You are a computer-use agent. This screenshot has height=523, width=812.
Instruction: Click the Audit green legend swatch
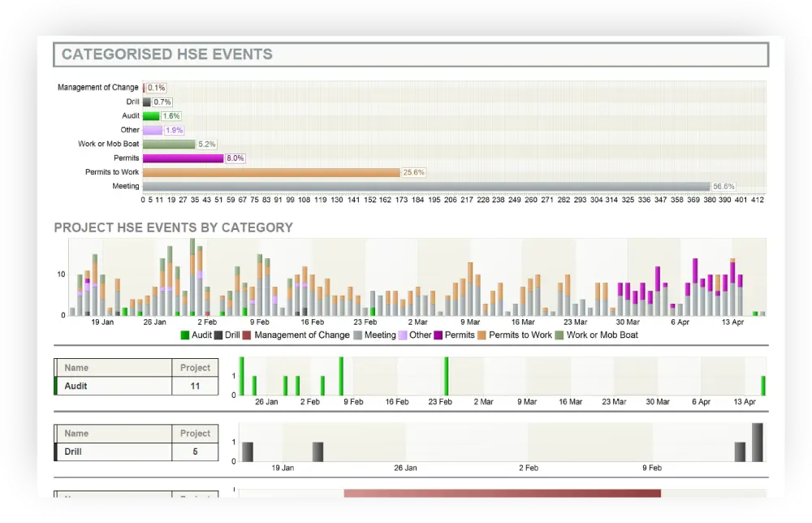tap(185, 335)
